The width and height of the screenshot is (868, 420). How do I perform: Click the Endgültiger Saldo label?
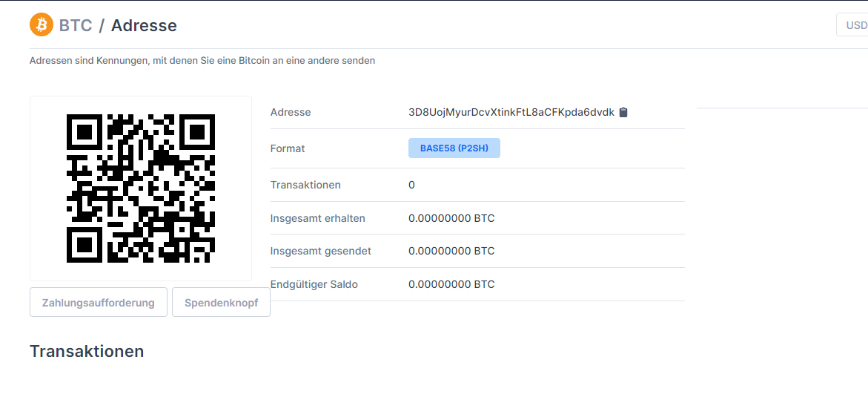314,285
